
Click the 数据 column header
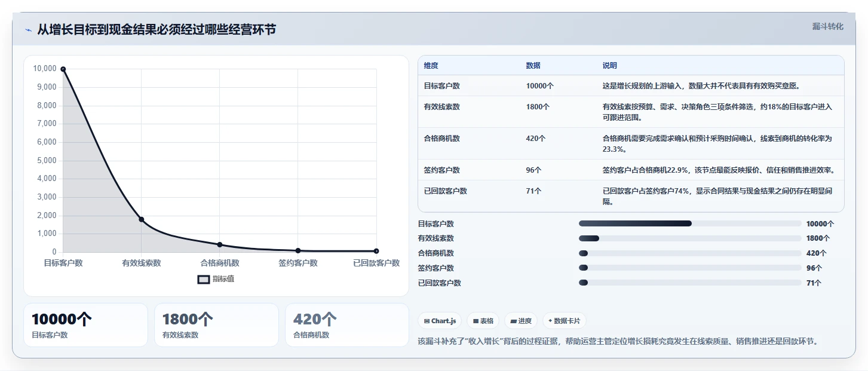tap(533, 66)
